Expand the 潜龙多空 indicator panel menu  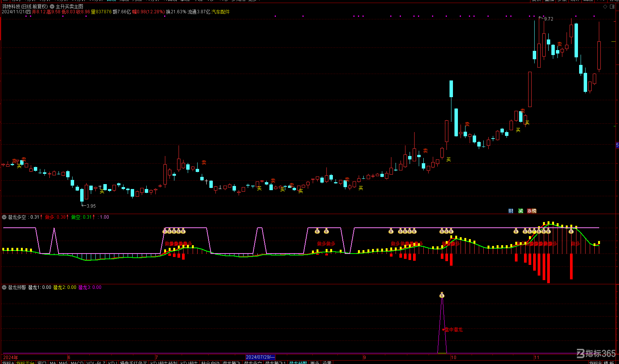click(x=4, y=217)
